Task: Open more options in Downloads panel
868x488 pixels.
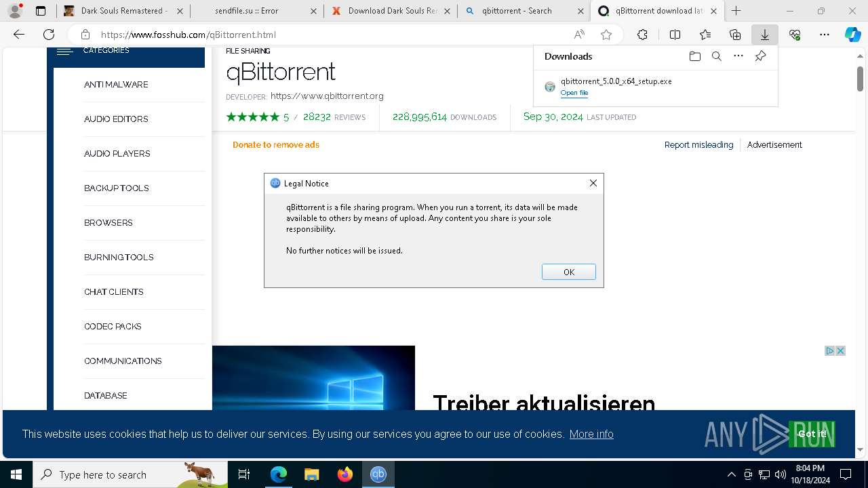Action: tap(738, 56)
